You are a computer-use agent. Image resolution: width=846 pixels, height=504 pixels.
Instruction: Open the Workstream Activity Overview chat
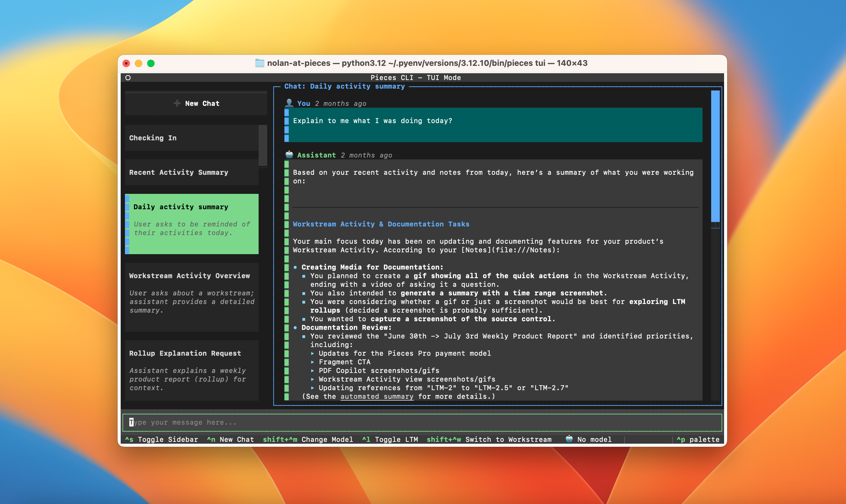(191, 297)
